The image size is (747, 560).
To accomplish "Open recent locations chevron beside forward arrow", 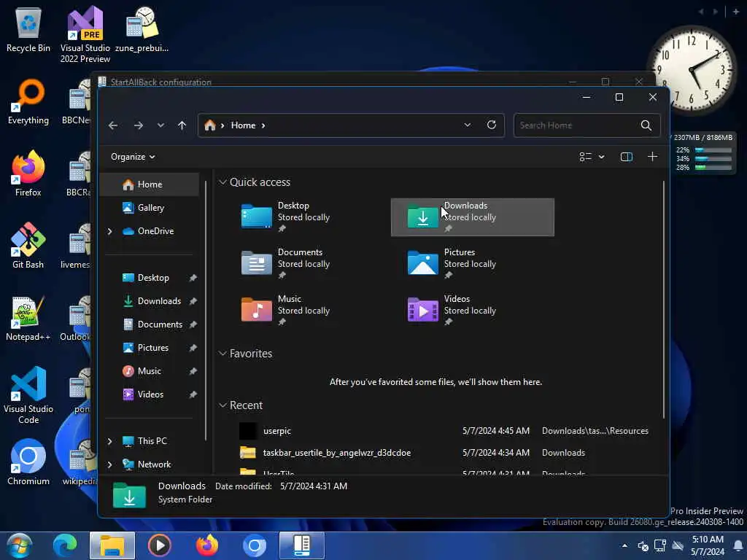I will 160,125.
